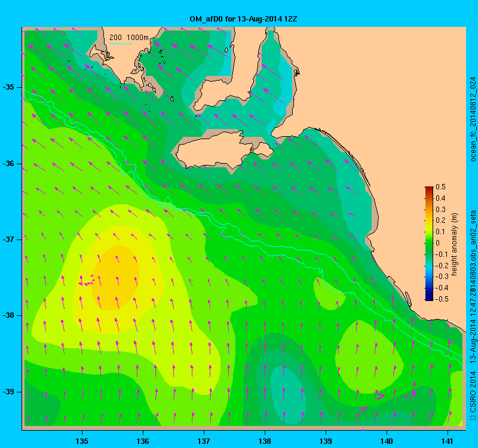Click the height anomaly colorbar

pyautogui.click(x=429, y=243)
